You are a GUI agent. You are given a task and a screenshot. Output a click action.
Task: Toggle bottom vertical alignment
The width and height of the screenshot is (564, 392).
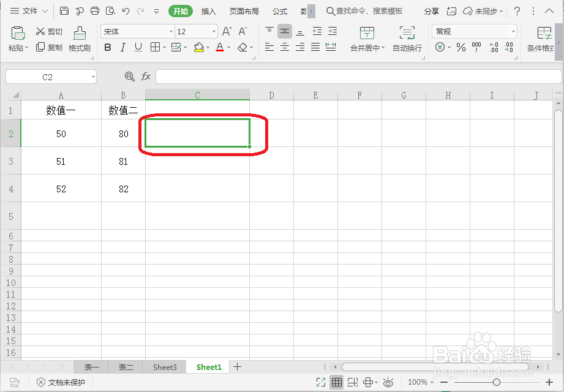click(x=300, y=31)
